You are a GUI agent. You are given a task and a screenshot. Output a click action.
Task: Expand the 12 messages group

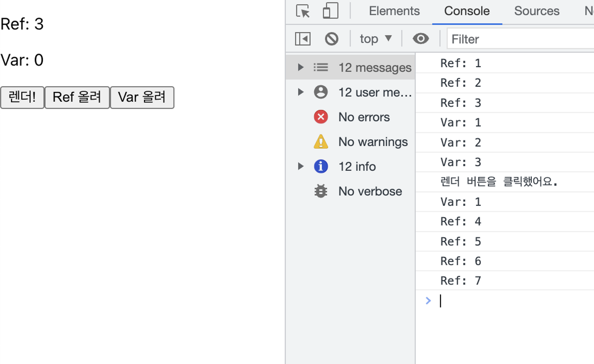[x=301, y=67]
